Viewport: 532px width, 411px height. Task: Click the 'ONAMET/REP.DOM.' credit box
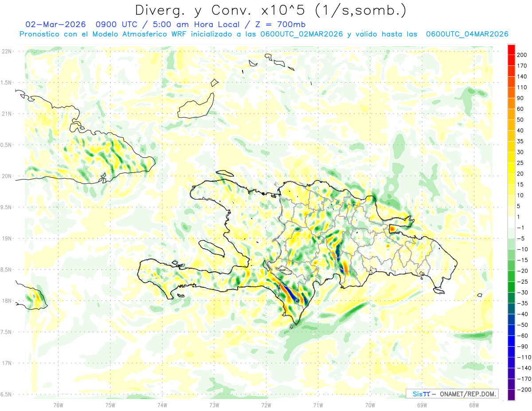pyautogui.click(x=452, y=394)
